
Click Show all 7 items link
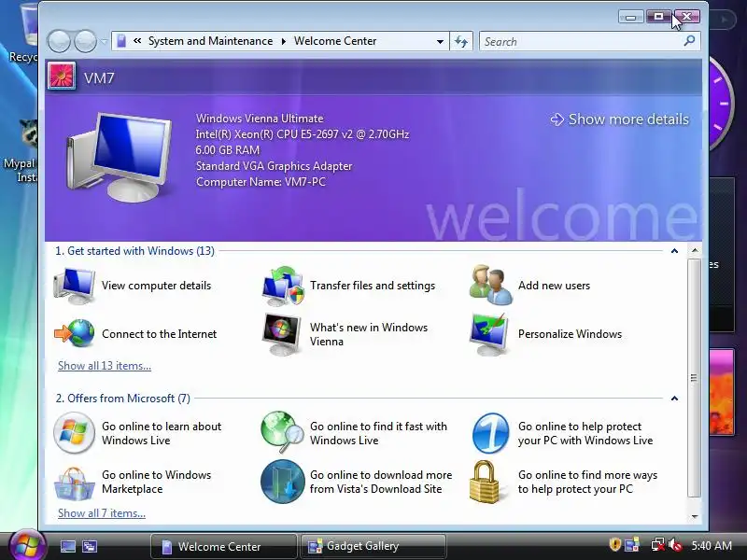click(x=102, y=513)
